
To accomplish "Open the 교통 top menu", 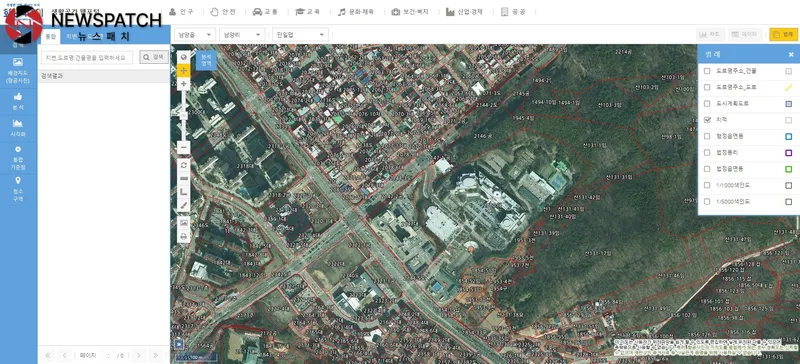I will tap(265, 12).
